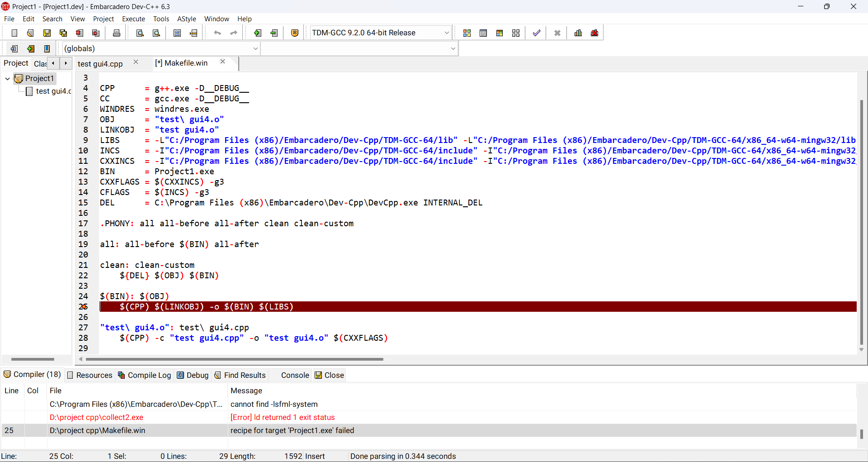This screenshot has width=868, height=462.
Task: Open the (globals) class browser dropdown
Action: [256, 48]
